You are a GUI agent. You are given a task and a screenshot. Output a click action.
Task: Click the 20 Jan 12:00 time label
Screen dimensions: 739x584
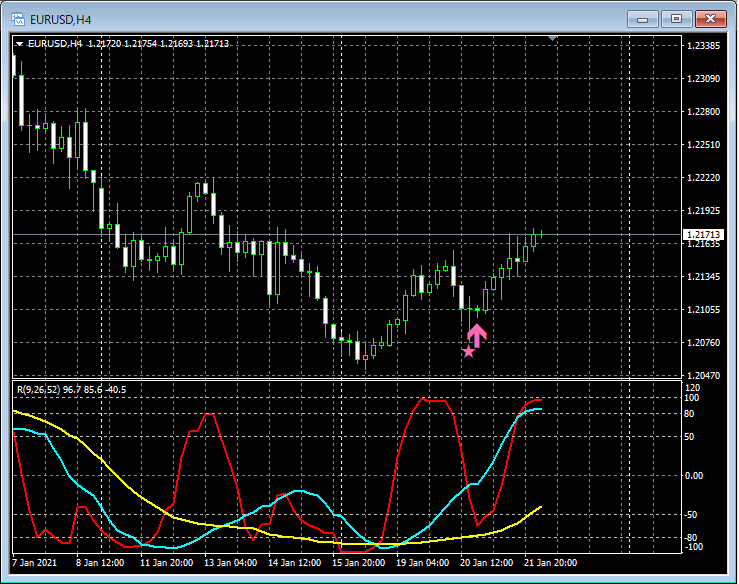click(486, 562)
